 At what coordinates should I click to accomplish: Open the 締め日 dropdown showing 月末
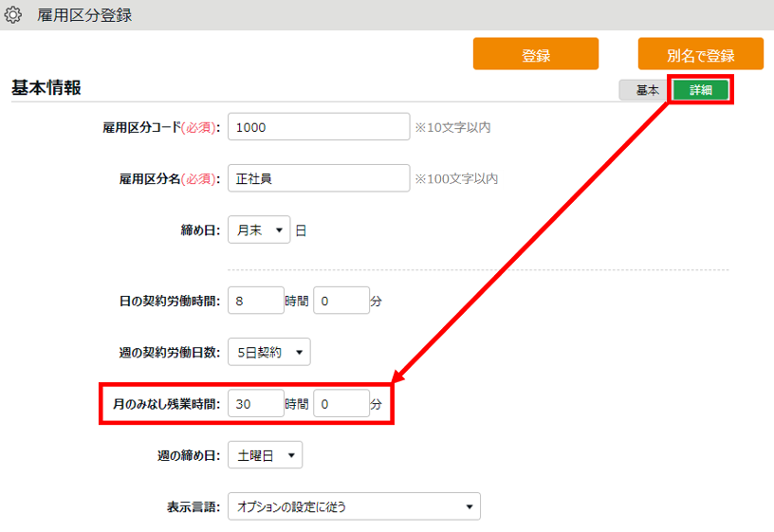tap(259, 230)
